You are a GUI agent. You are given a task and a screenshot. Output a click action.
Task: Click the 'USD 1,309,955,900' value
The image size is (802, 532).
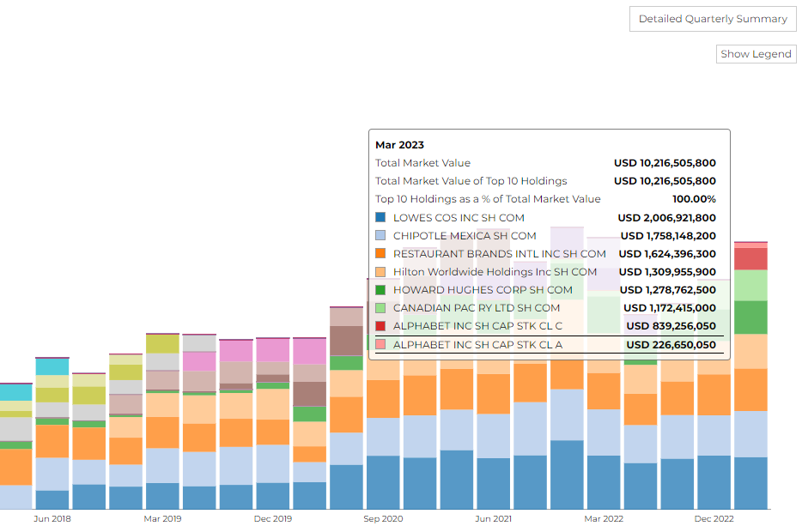click(x=667, y=272)
